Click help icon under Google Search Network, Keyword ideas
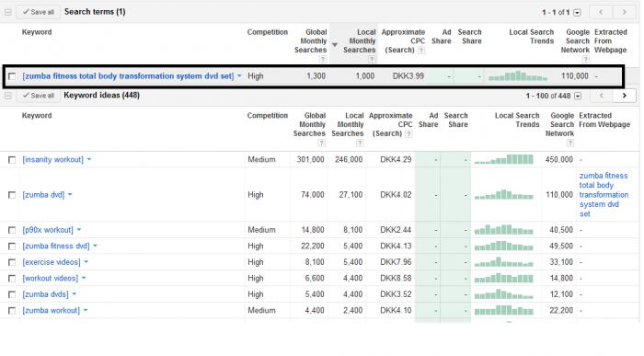Image resolution: width=644 pixels, height=356 pixels. 570,143
